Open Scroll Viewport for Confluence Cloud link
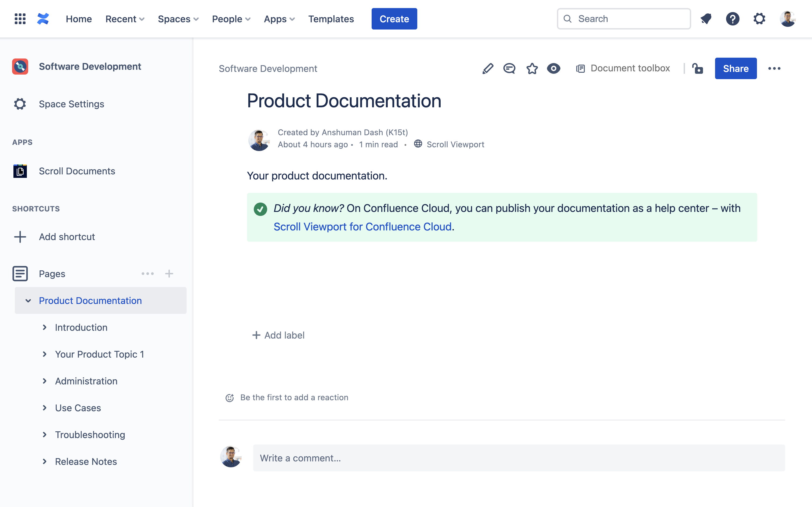812x507 pixels. tap(363, 227)
